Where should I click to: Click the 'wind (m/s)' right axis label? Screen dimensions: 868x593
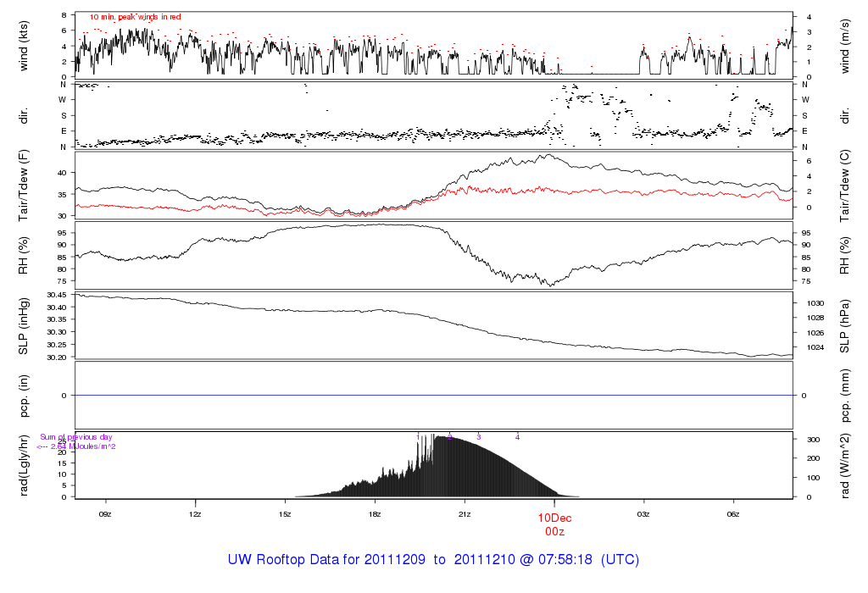click(846, 44)
